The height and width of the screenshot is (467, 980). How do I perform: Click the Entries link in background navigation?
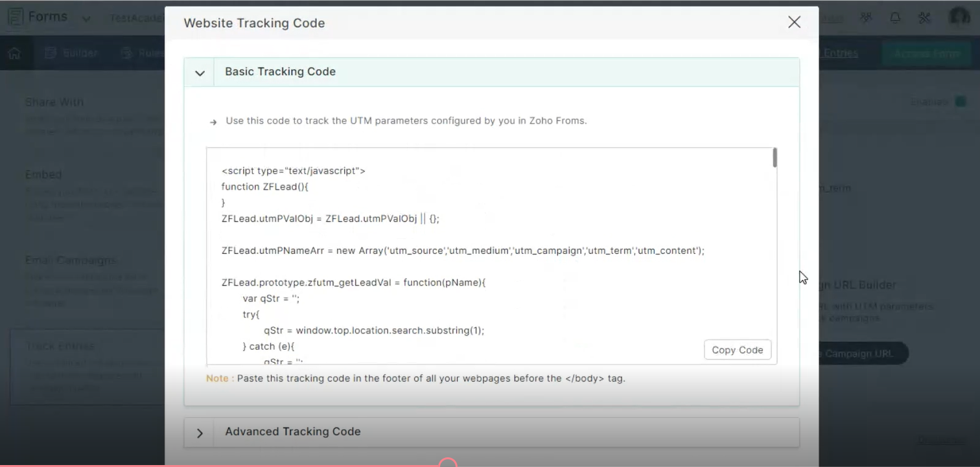[x=839, y=53]
